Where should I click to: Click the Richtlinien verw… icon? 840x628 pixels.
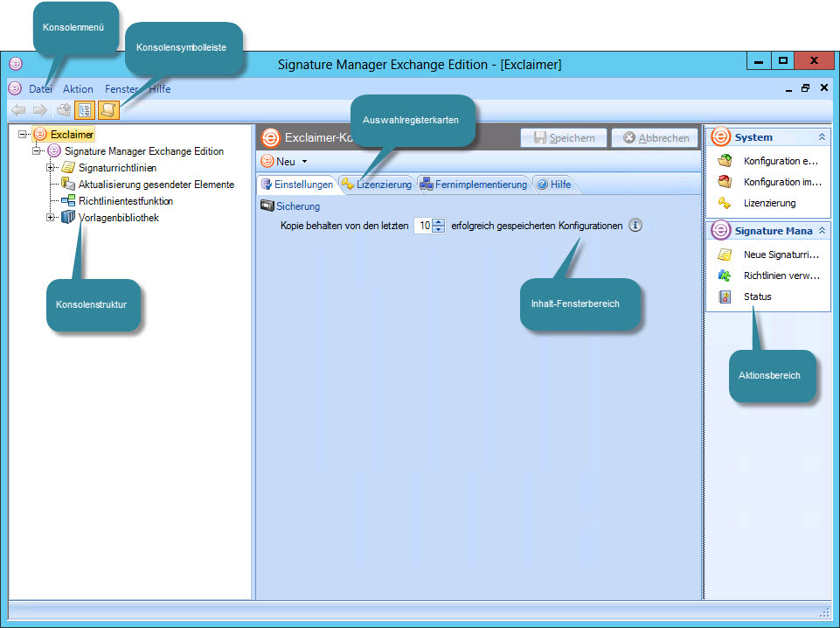pos(725,276)
